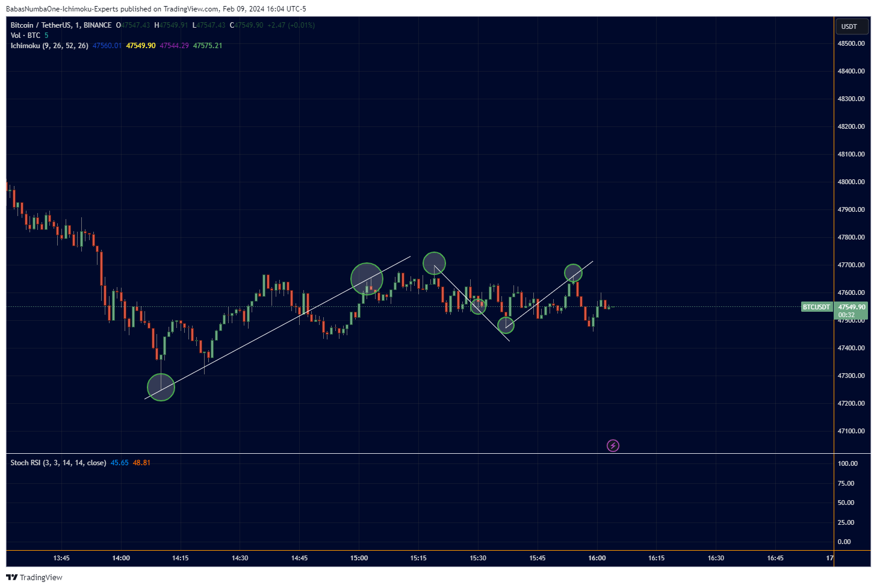Viewport: 877px width, 588px height.
Task: Click the 47700.00 price axis label
Action: [851, 265]
